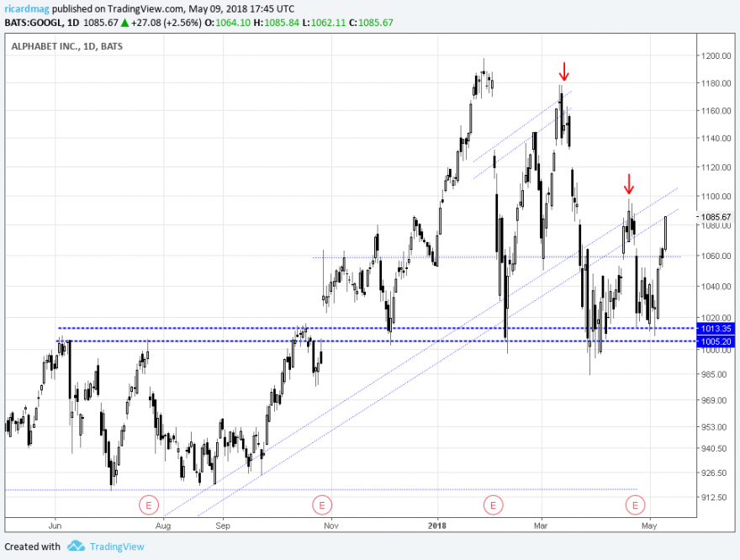Click the TradingView cloud logo icon
This screenshot has height=560, width=740.
click(x=76, y=547)
